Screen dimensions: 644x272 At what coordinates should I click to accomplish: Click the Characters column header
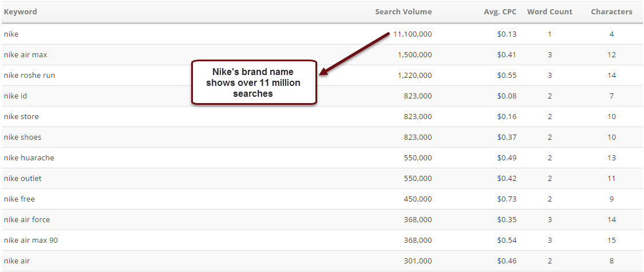[x=611, y=11]
